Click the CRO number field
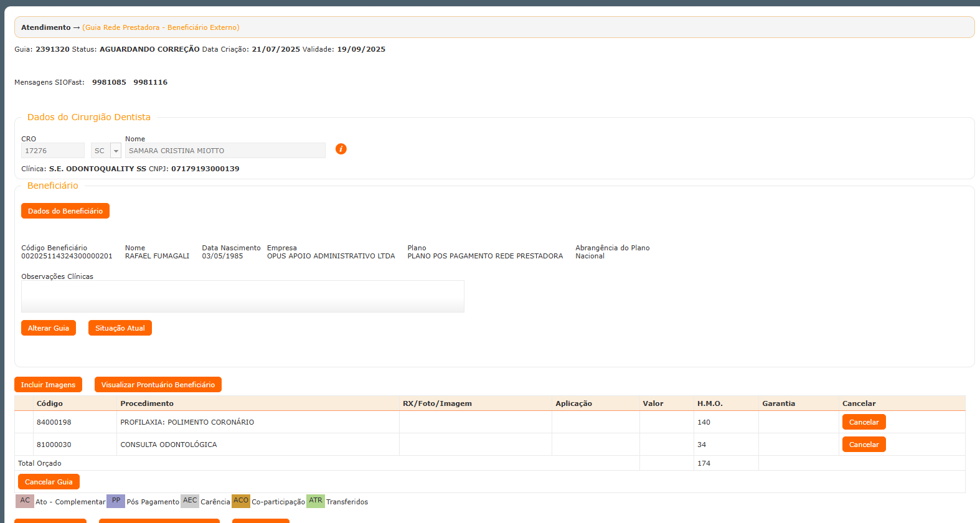Screen dimensions: 980x523 pyautogui.click(x=52, y=151)
